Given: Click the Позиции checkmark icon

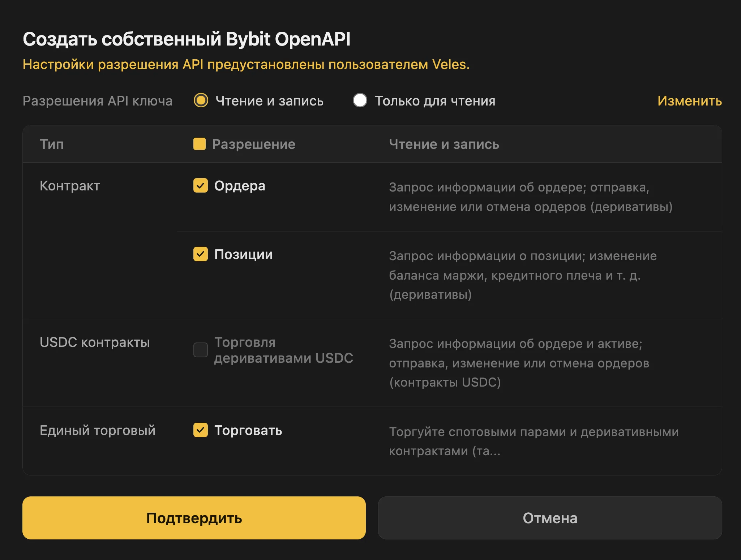Looking at the screenshot, I should 200,254.
